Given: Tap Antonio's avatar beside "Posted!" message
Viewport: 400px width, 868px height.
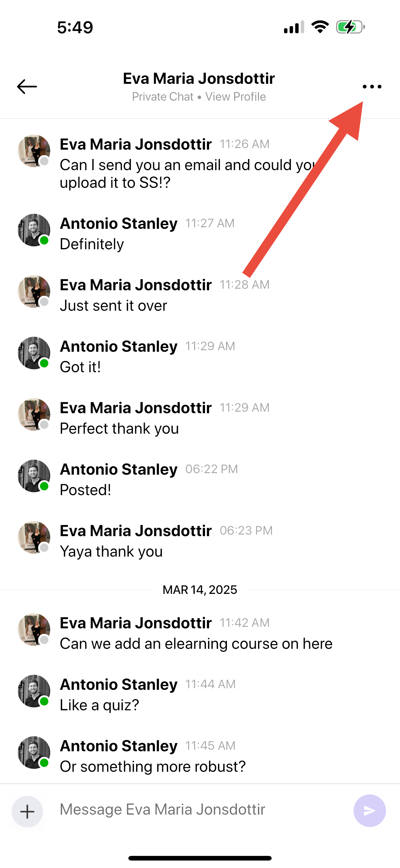Looking at the screenshot, I should point(34,476).
